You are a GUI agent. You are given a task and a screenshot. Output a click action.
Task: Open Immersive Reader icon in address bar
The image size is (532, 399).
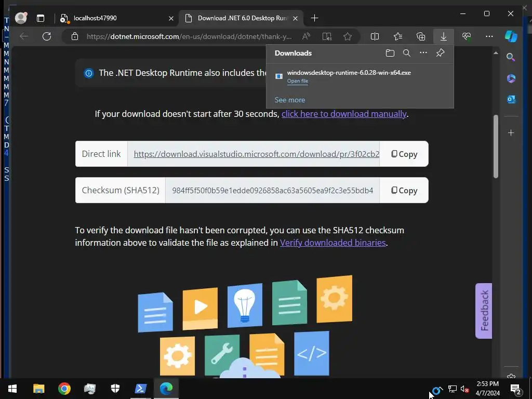(x=327, y=36)
